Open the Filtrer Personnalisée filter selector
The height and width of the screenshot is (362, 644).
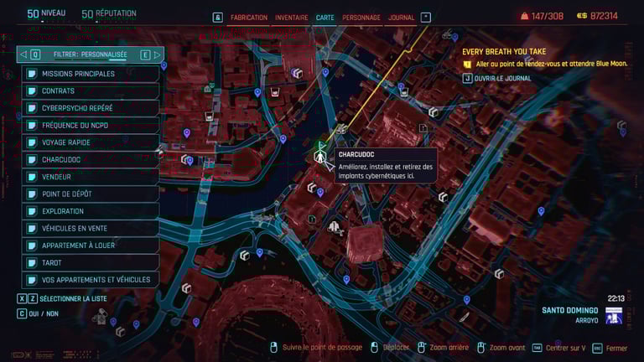point(91,54)
